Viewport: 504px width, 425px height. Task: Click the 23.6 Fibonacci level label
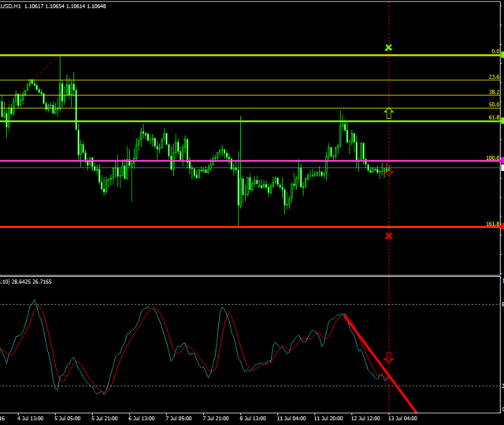pos(494,77)
